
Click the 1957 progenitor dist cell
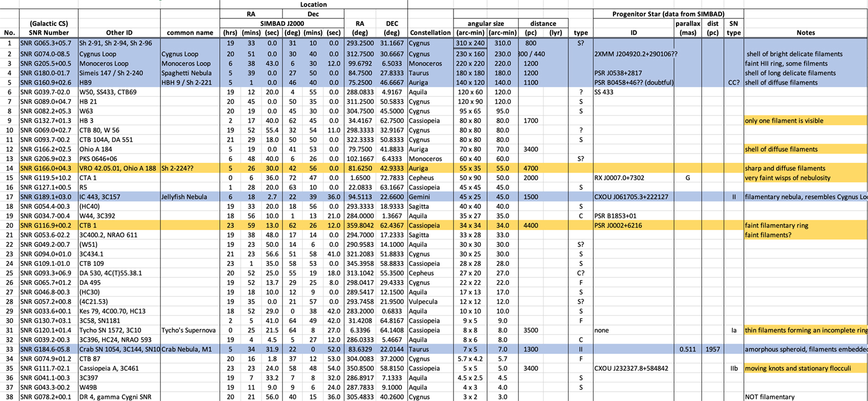713,349
